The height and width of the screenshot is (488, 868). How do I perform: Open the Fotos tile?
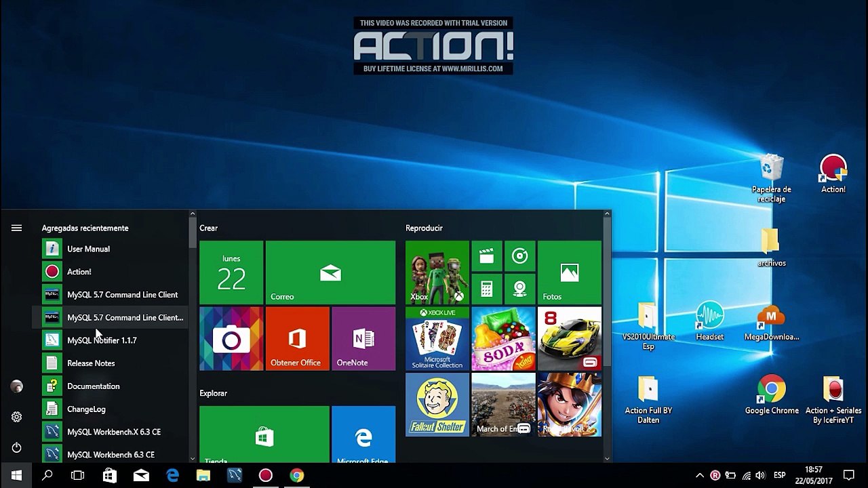tap(570, 272)
